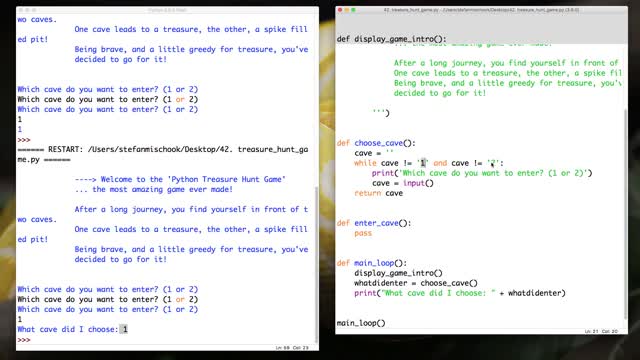This screenshot has height=360, width=640.
Task: Click the last '>>>' prompt in shell
Action: click(x=24, y=340)
